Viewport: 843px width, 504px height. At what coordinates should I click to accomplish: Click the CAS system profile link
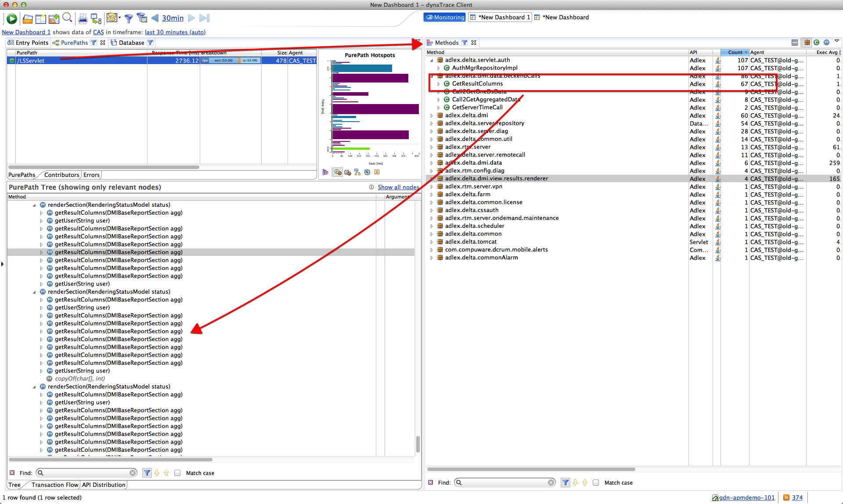(x=98, y=32)
